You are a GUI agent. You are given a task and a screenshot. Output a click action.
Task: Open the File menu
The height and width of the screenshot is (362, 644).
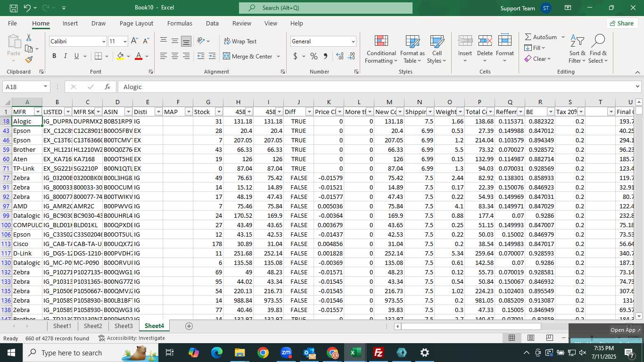(12, 23)
